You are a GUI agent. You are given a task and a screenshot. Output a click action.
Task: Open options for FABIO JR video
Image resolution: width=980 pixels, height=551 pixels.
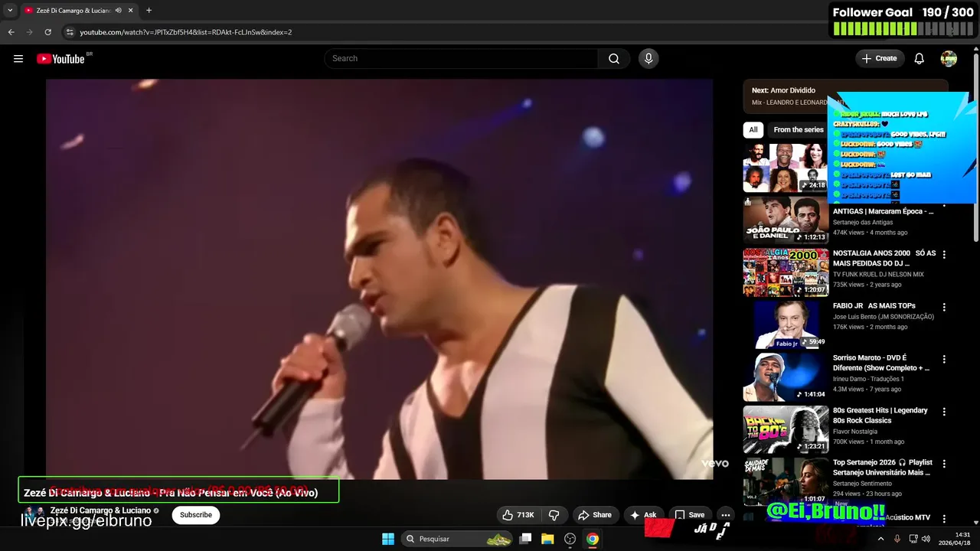pyautogui.click(x=944, y=307)
